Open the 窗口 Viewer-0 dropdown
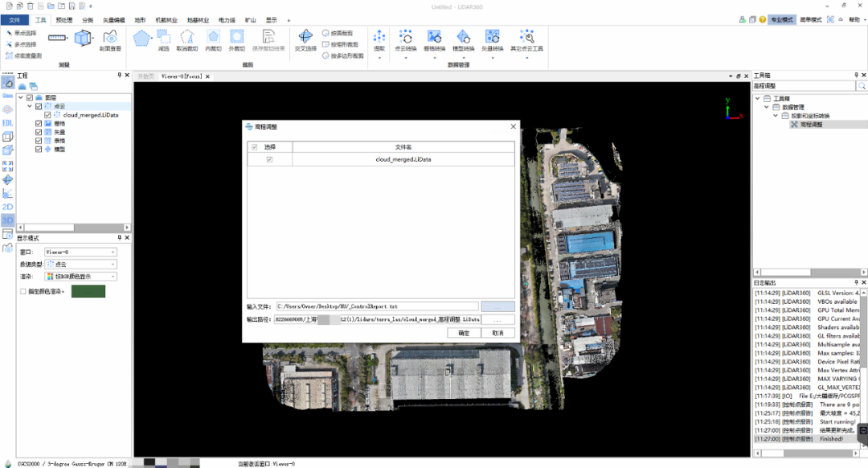 (81, 252)
